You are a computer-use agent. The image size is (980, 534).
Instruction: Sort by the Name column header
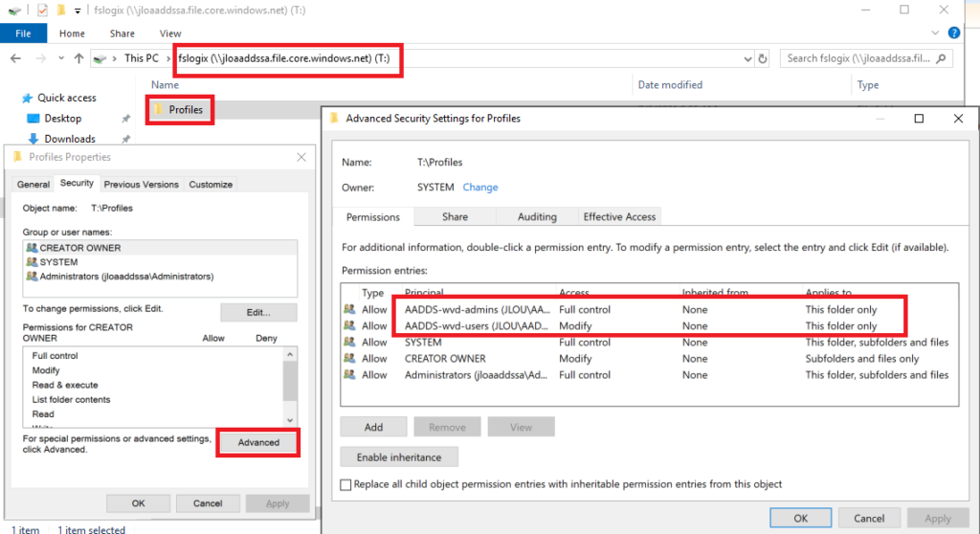pos(165,85)
